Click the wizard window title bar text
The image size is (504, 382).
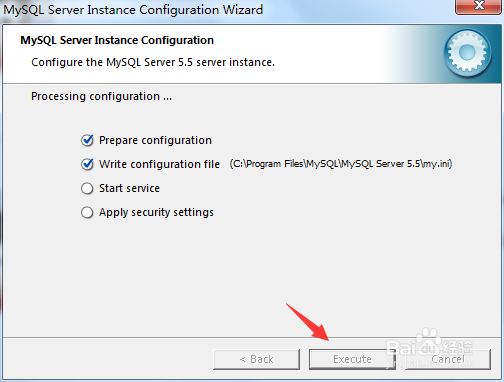(x=133, y=10)
